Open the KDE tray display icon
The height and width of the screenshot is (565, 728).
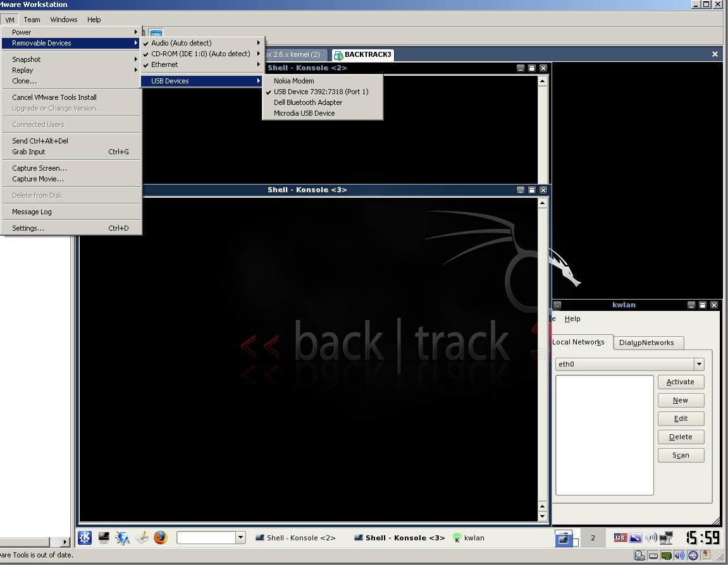[635, 538]
